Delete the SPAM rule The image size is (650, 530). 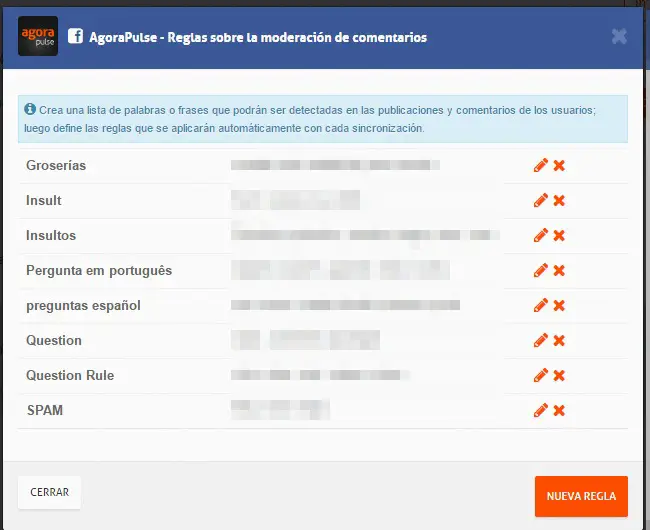pyautogui.click(x=559, y=411)
